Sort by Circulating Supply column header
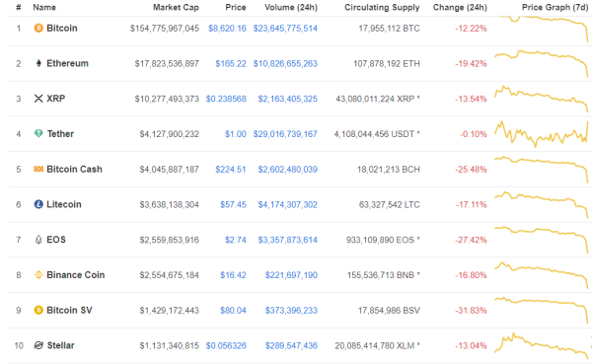The width and height of the screenshot is (592, 364). (382, 7)
